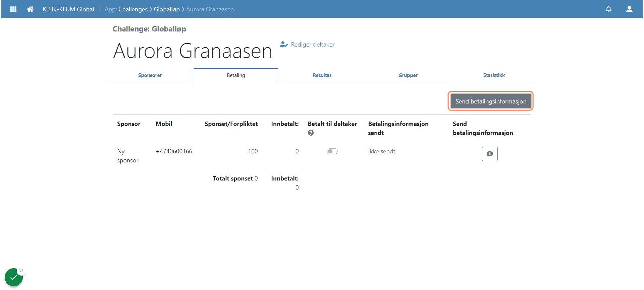Click KFUK-KFUM Global in the header
Image resolution: width=644 pixels, height=290 pixels.
(x=68, y=9)
